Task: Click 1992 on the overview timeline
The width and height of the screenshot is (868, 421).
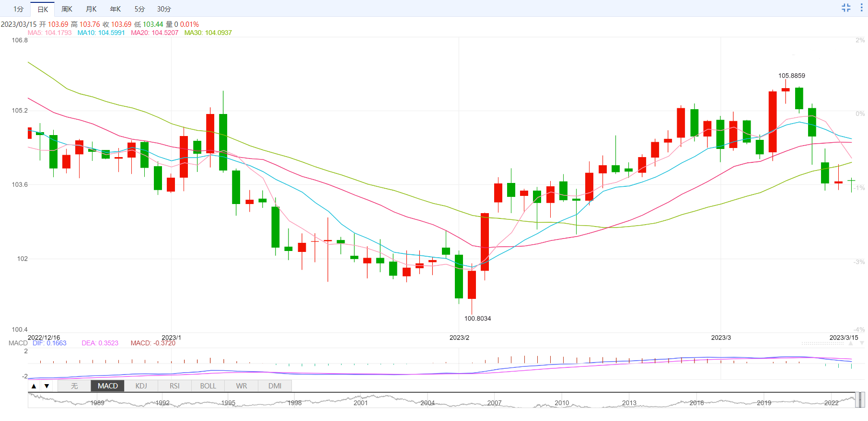Action: tap(162, 403)
